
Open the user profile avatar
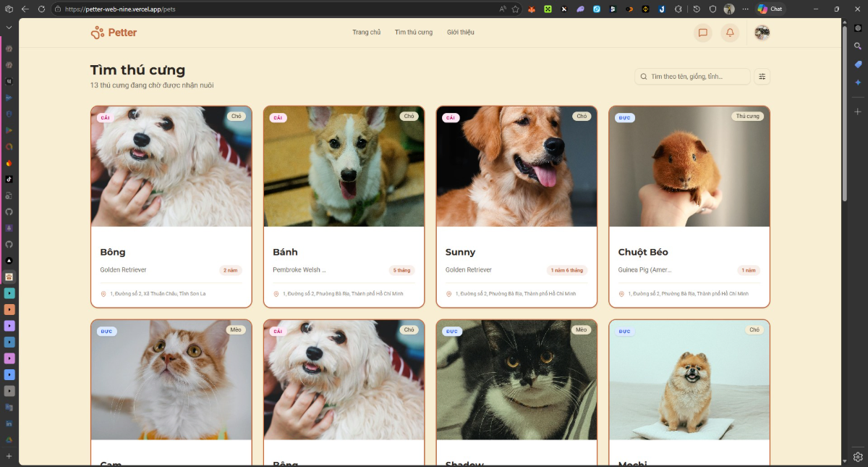762,33
